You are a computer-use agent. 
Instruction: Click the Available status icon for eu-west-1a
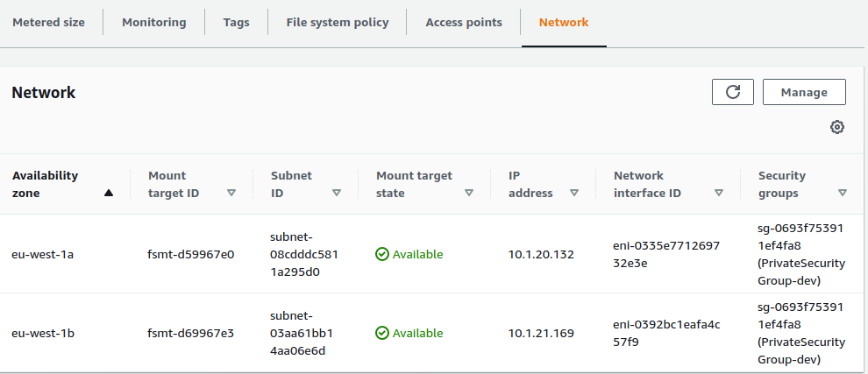(382, 255)
